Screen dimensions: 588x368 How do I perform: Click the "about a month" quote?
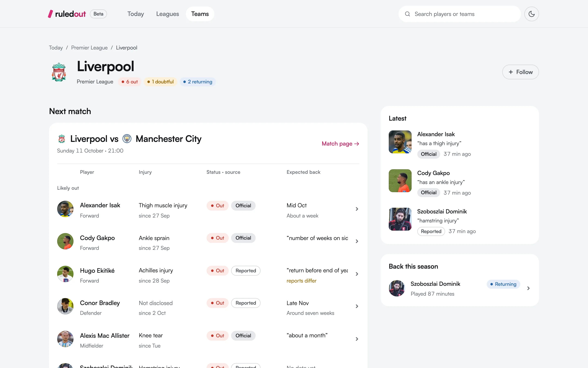click(x=307, y=335)
